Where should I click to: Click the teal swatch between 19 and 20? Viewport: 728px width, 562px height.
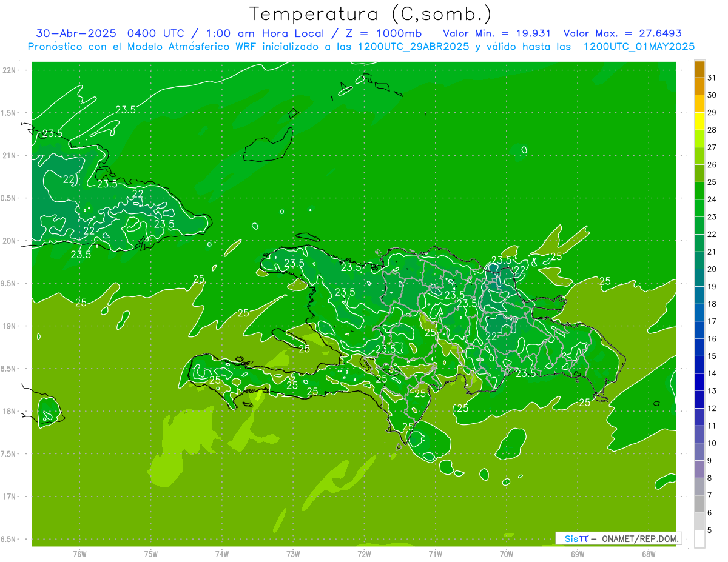pyautogui.click(x=699, y=278)
